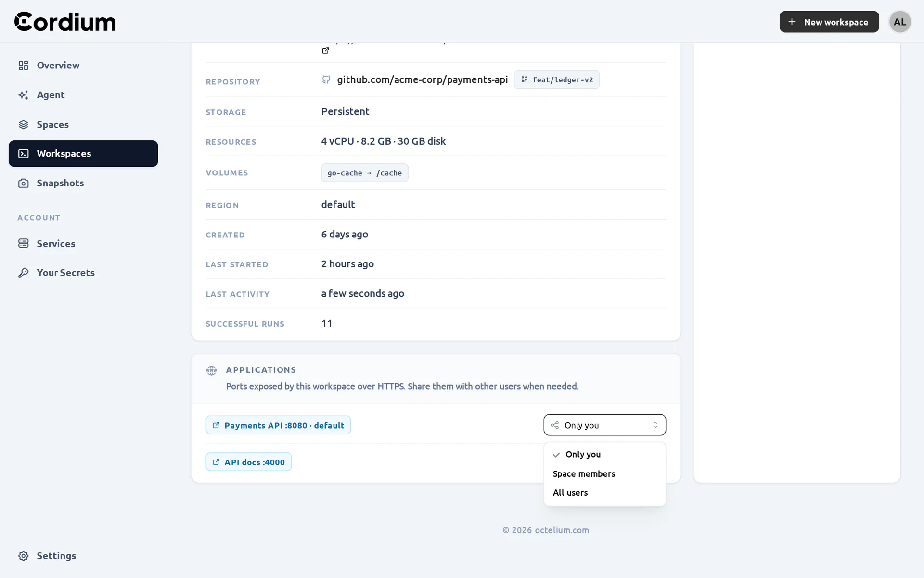Open Settings at sidebar bottom

pyautogui.click(x=83, y=556)
